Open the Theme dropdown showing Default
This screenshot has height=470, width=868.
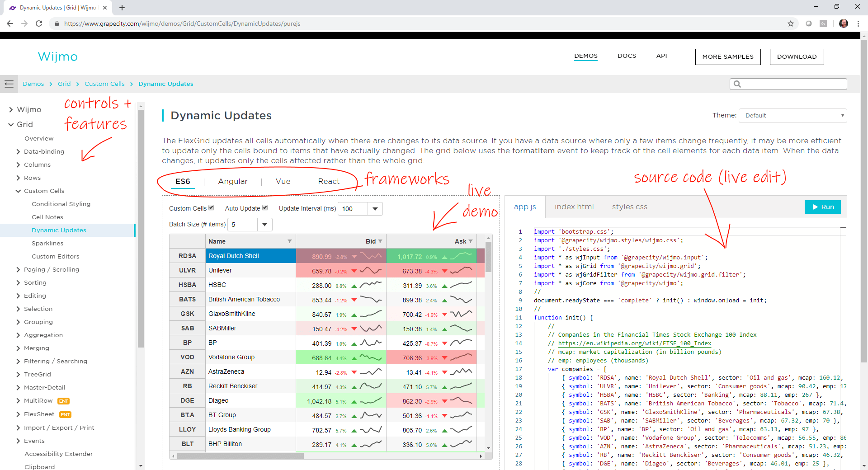pos(793,115)
